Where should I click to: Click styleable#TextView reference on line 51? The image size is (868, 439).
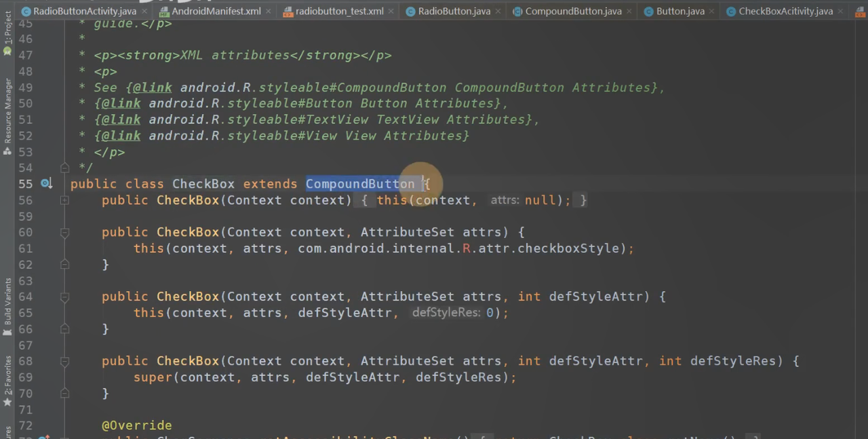click(298, 119)
